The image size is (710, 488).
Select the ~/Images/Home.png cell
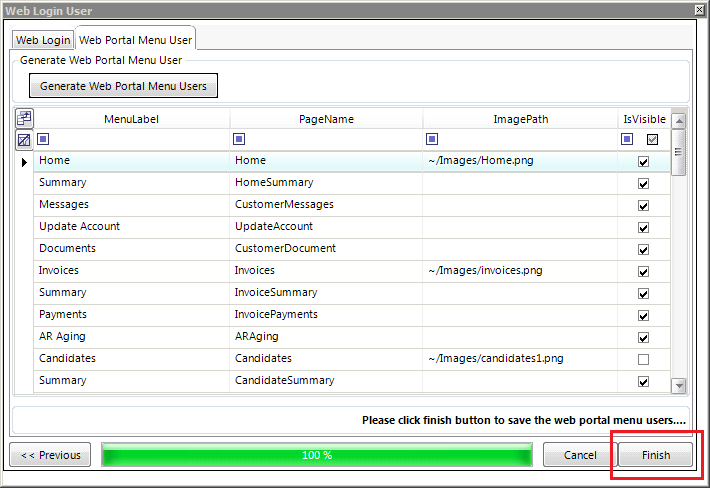520,161
